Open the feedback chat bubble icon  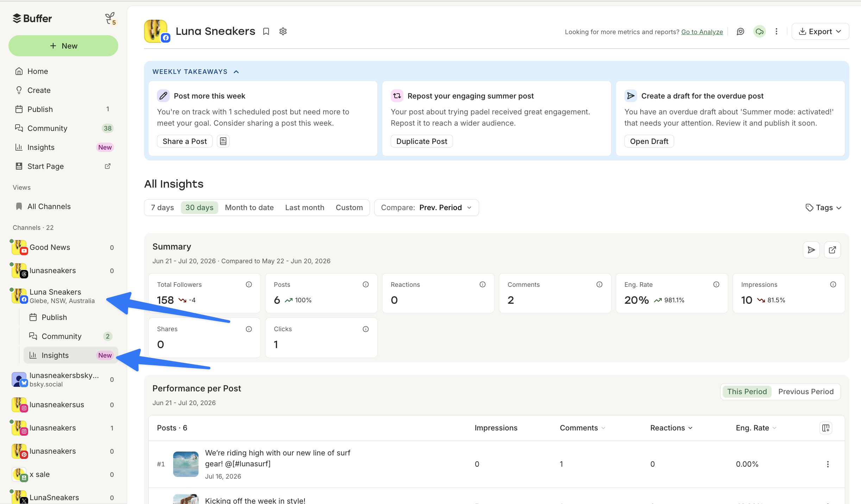pyautogui.click(x=741, y=32)
